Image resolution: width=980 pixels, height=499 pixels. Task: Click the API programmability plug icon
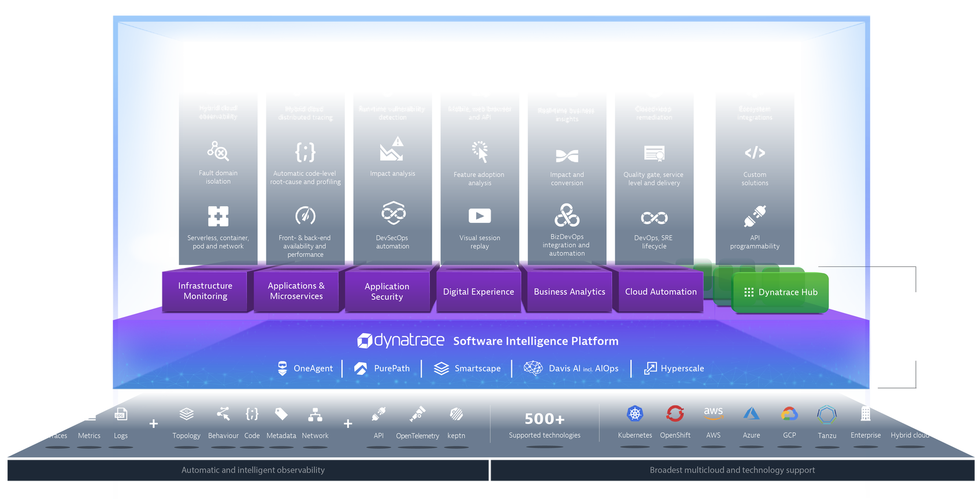(x=755, y=216)
